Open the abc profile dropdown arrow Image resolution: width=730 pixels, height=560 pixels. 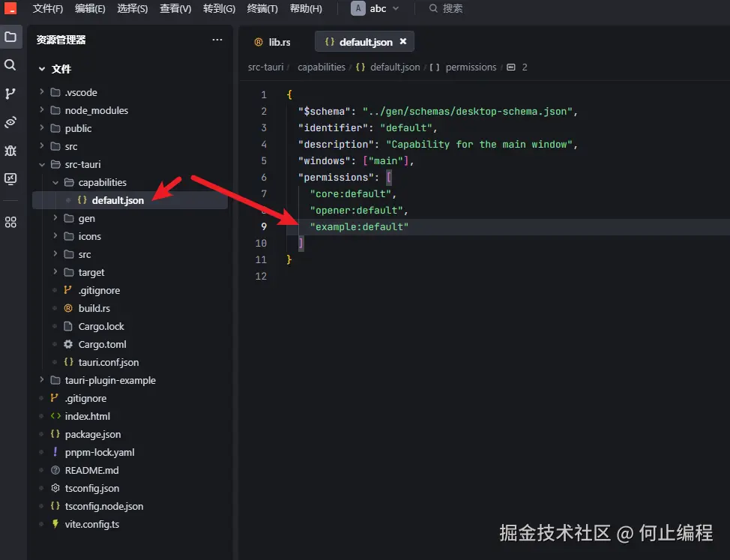tap(396, 8)
